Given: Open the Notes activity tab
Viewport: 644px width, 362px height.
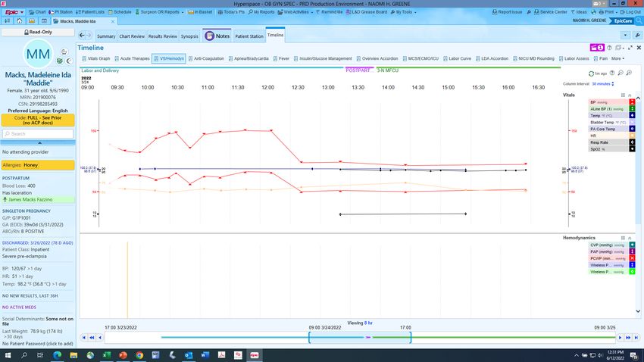Looking at the screenshot, I should pos(217,36).
